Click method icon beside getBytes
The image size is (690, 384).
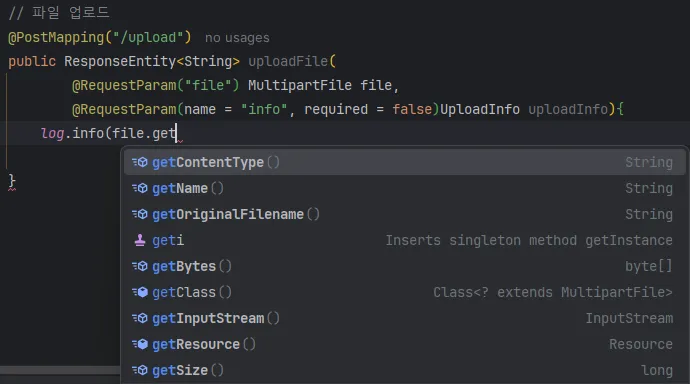(140, 266)
